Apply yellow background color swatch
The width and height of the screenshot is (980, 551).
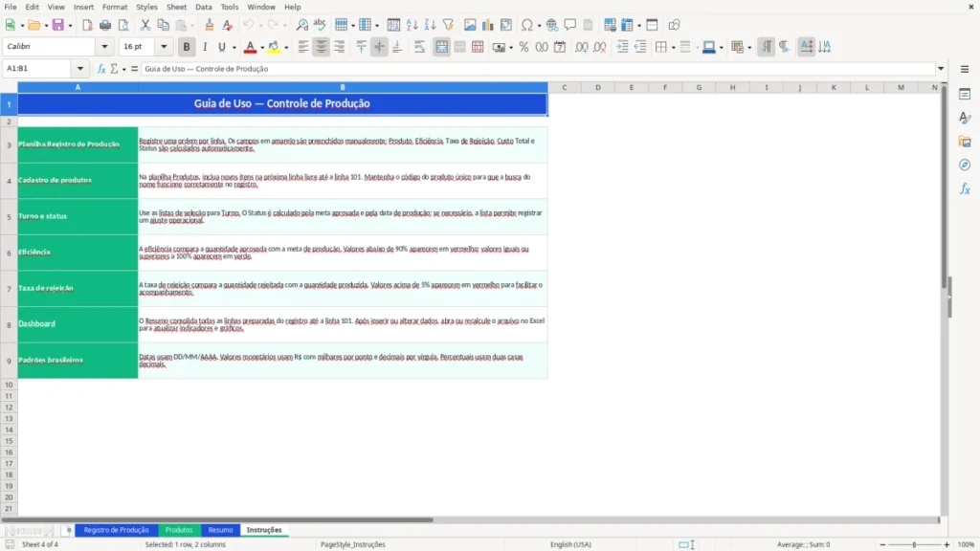[x=274, y=47]
